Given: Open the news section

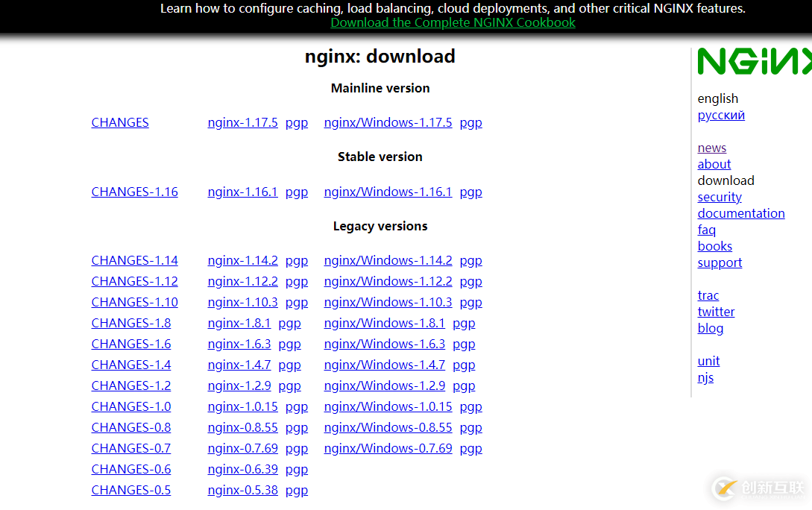Looking at the screenshot, I should (x=711, y=148).
